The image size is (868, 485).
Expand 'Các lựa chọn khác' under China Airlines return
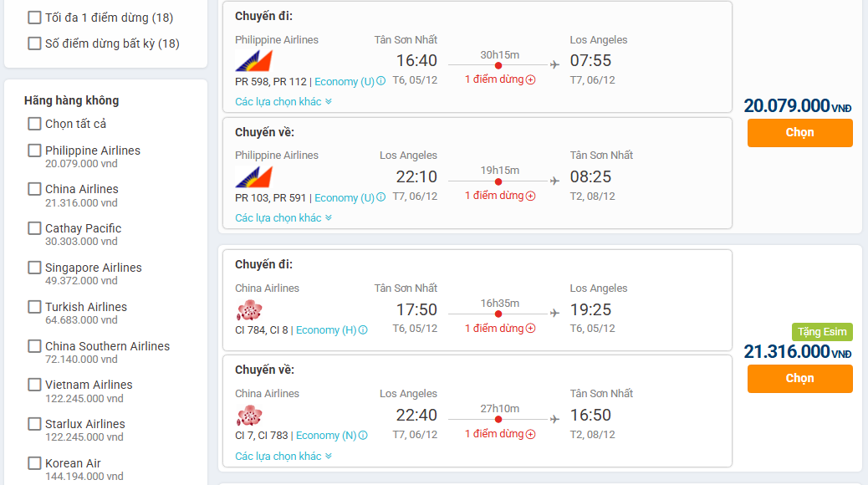click(x=283, y=457)
